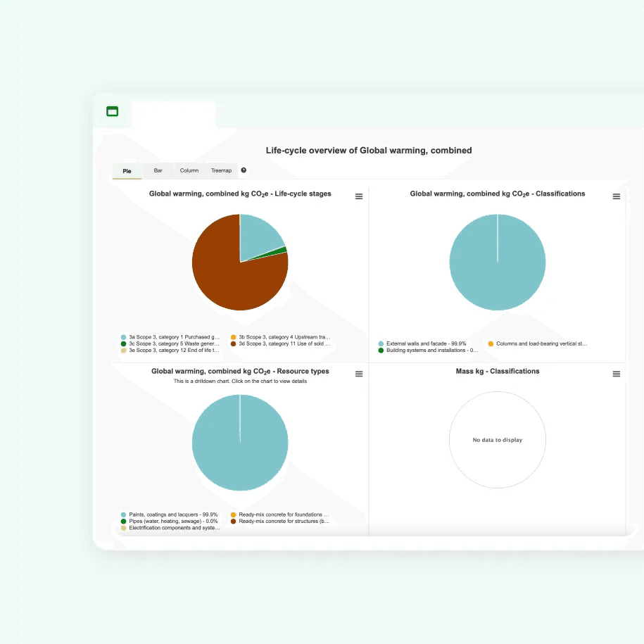The width and height of the screenshot is (644, 644).
Task: Select the Column chart view
Action: tap(189, 170)
